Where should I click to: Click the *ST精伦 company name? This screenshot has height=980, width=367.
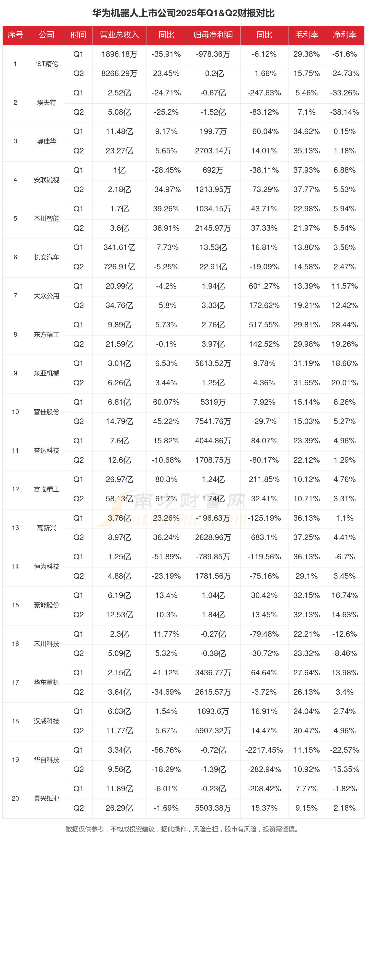pos(46,64)
